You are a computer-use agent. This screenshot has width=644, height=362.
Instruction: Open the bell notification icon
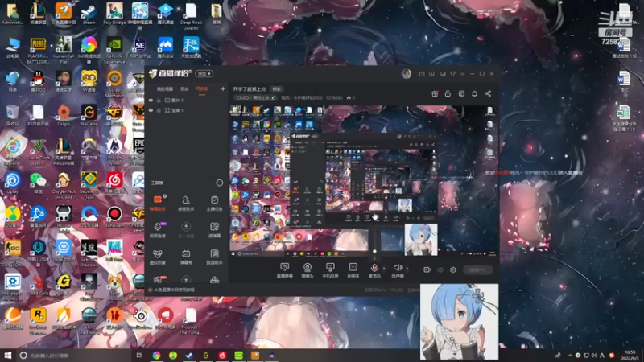[474, 93]
